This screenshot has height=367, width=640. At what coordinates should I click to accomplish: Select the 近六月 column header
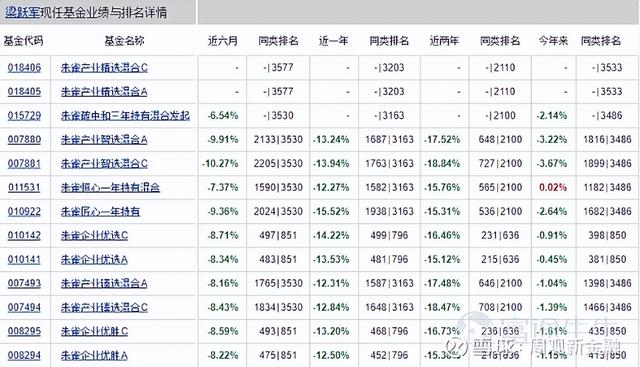(x=222, y=41)
